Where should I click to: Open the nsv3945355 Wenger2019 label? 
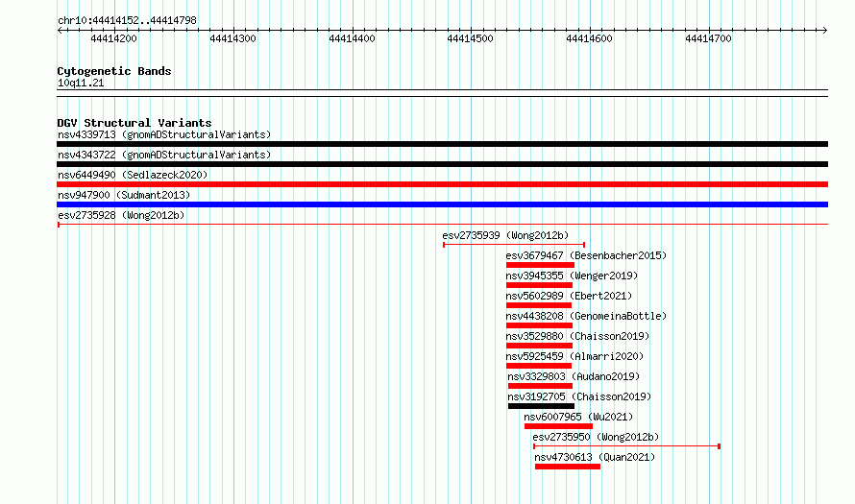pos(572,276)
